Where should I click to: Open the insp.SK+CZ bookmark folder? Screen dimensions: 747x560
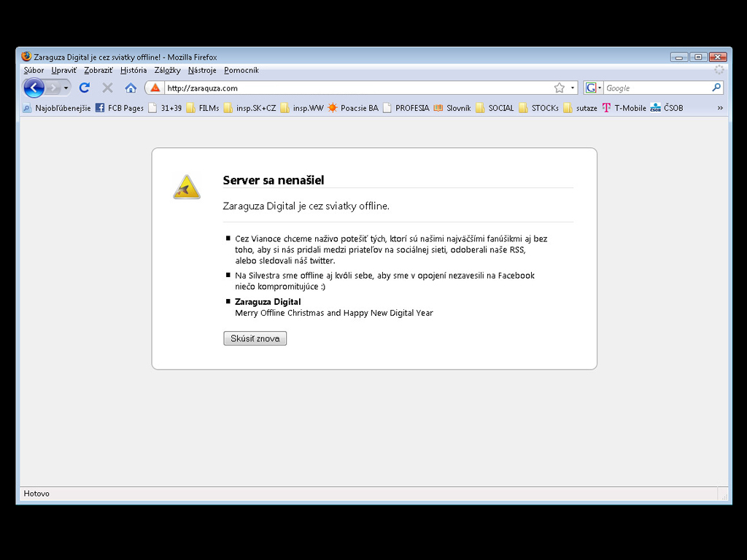pyautogui.click(x=250, y=108)
